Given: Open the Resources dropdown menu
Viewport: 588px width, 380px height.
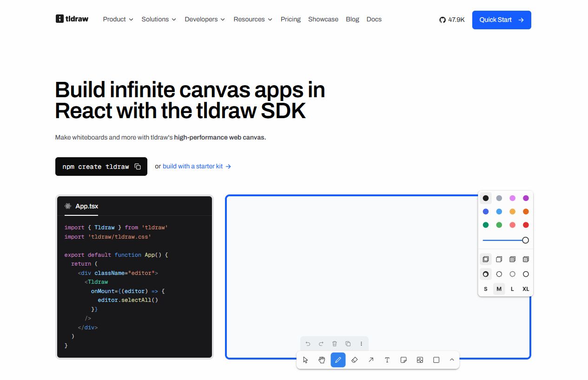Looking at the screenshot, I should click(253, 19).
